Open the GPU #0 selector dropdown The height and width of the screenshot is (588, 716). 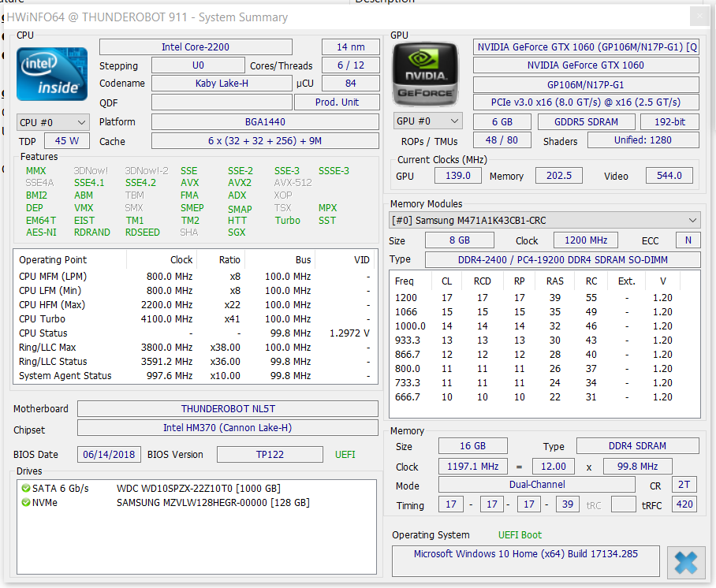428,121
